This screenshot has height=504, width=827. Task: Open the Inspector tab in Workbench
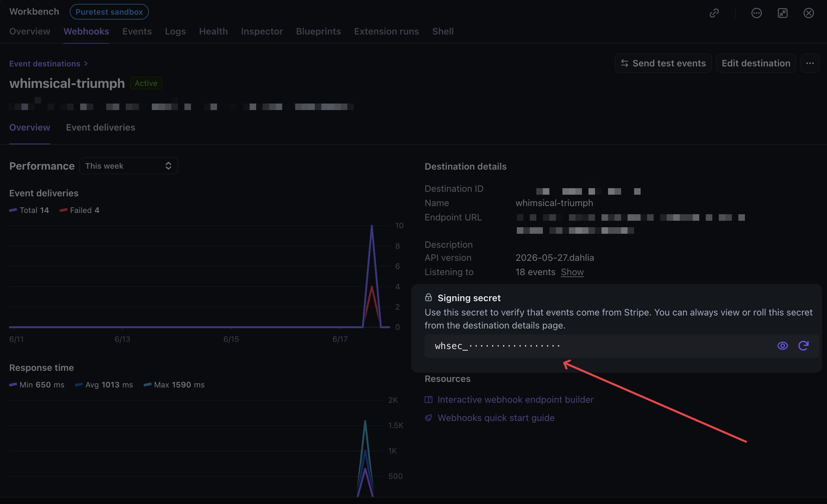click(262, 31)
